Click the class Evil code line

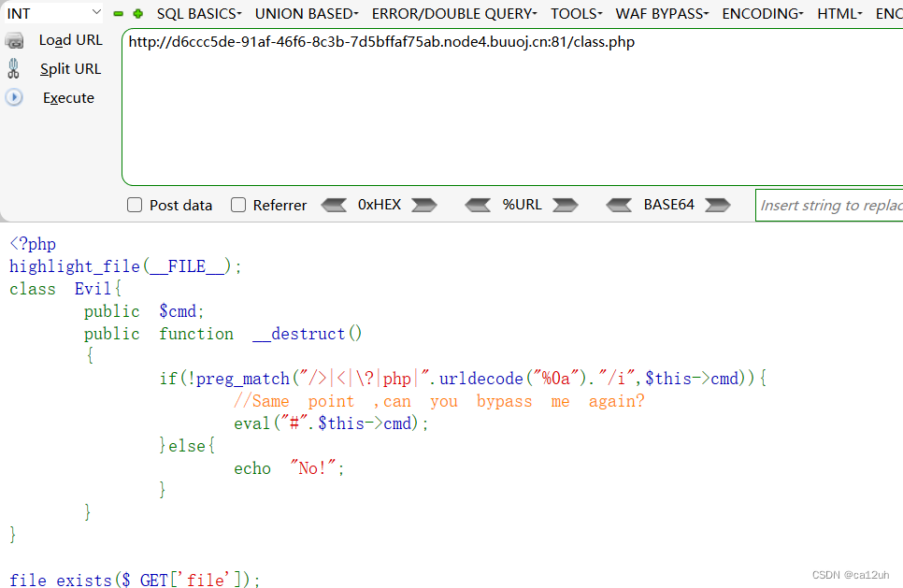tap(65, 289)
